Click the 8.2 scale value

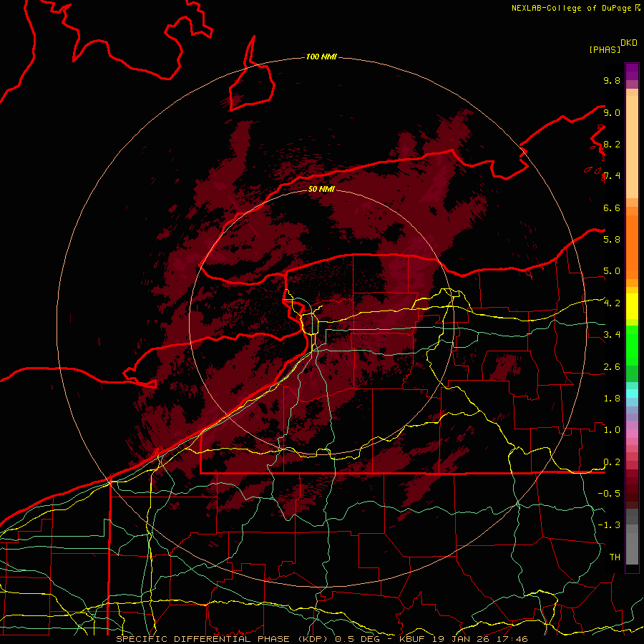coord(612,144)
